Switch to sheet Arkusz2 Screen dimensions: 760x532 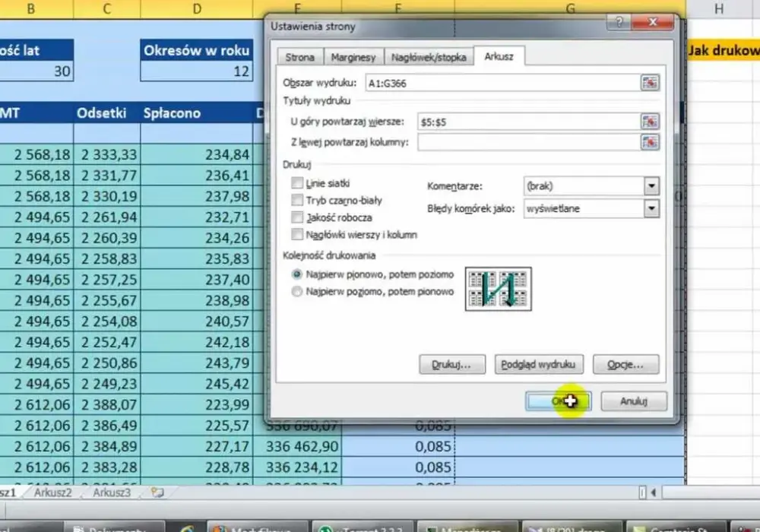tap(52, 492)
